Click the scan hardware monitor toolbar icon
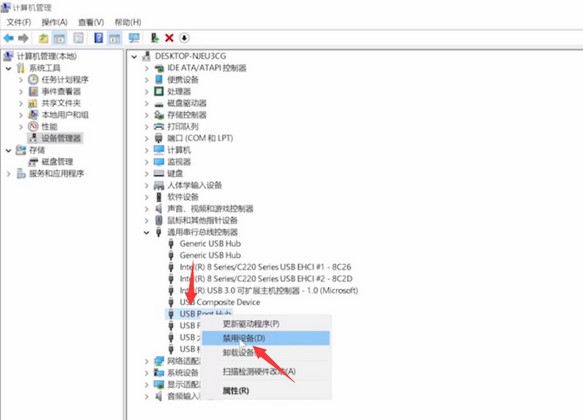 pos(134,38)
